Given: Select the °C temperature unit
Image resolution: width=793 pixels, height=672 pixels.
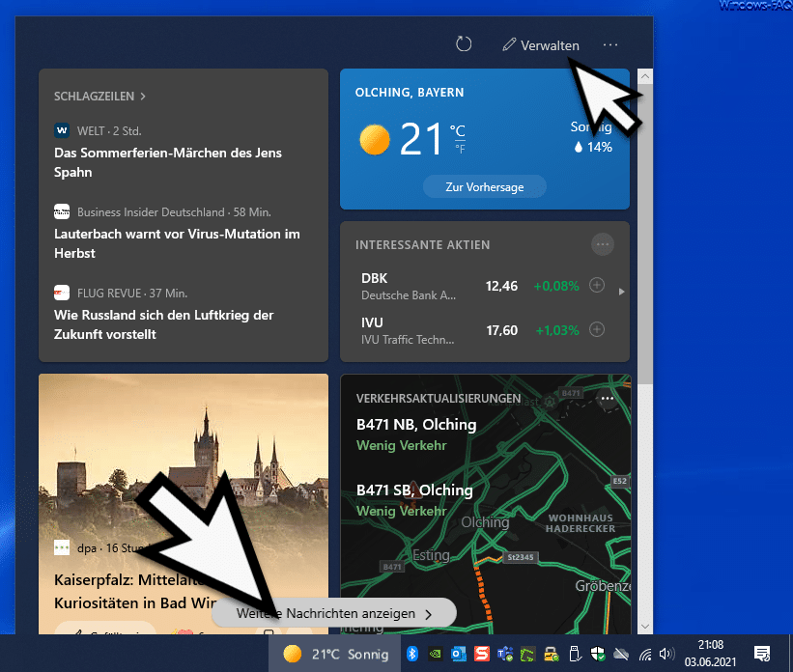Looking at the screenshot, I should [x=458, y=131].
